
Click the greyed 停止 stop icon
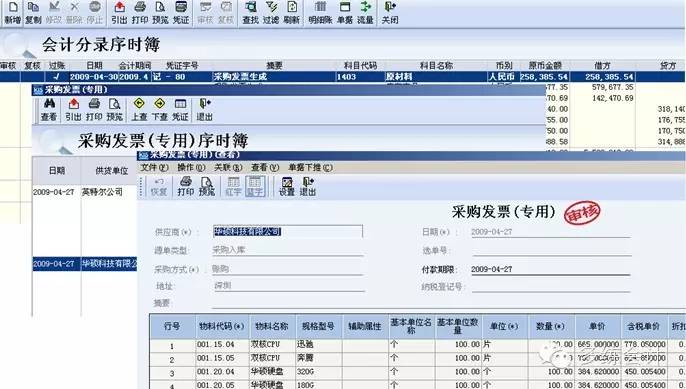tap(94, 12)
